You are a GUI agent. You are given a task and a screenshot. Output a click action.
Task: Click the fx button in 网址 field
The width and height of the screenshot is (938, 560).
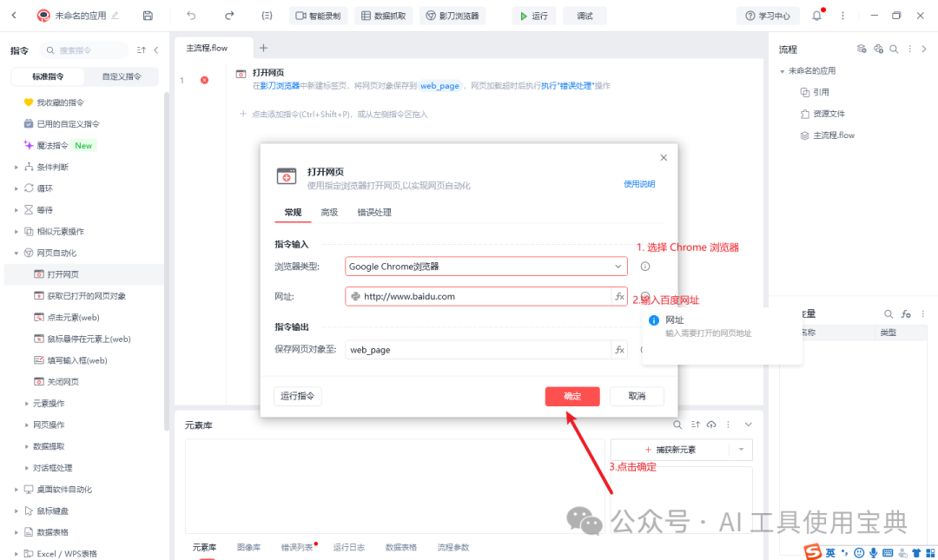(620, 297)
